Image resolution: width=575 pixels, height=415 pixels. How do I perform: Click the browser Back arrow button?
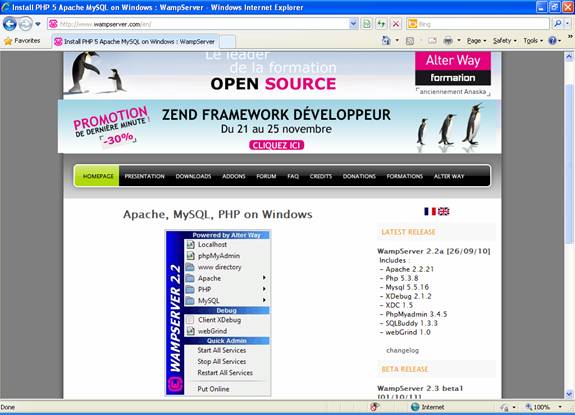pos(10,24)
